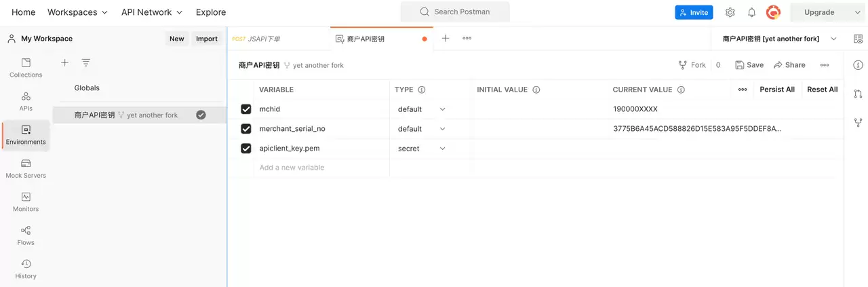Create new environment with plus icon
Screen dimensions: 868x287
pyautogui.click(x=64, y=62)
